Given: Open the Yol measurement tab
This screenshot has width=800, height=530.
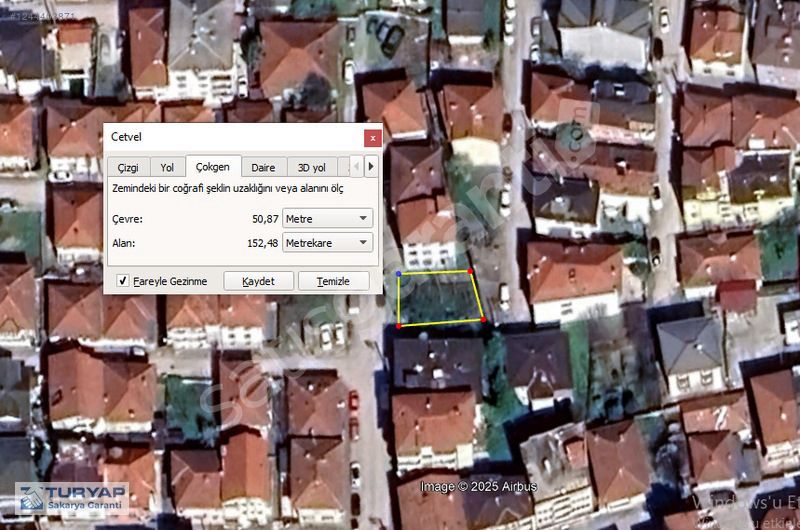Looking at the screenshot, I should (167, 167).
